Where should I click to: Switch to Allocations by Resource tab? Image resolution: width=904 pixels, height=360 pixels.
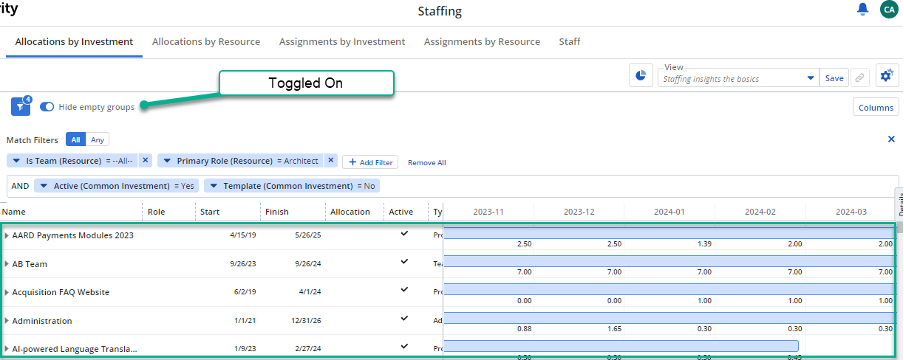click(206, 42)
